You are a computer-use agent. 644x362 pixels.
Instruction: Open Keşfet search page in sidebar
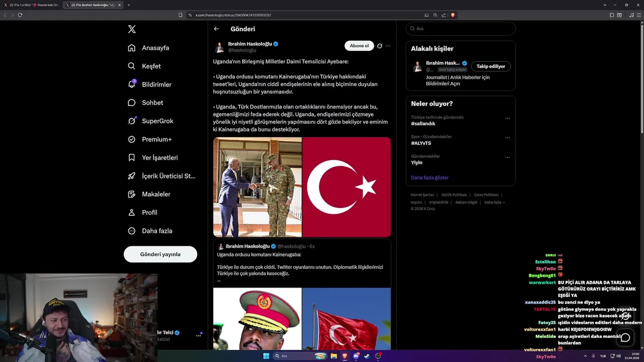(x=144, y=66)
